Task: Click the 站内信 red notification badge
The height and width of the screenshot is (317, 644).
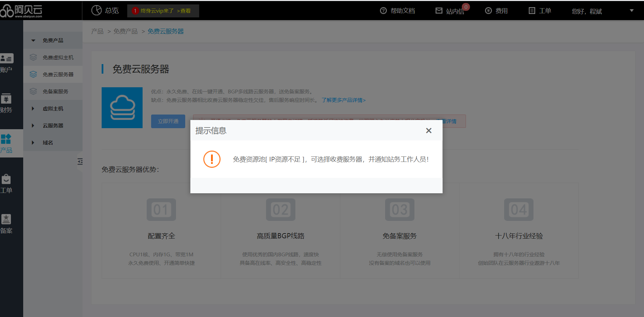Action: tap(466, 7)
